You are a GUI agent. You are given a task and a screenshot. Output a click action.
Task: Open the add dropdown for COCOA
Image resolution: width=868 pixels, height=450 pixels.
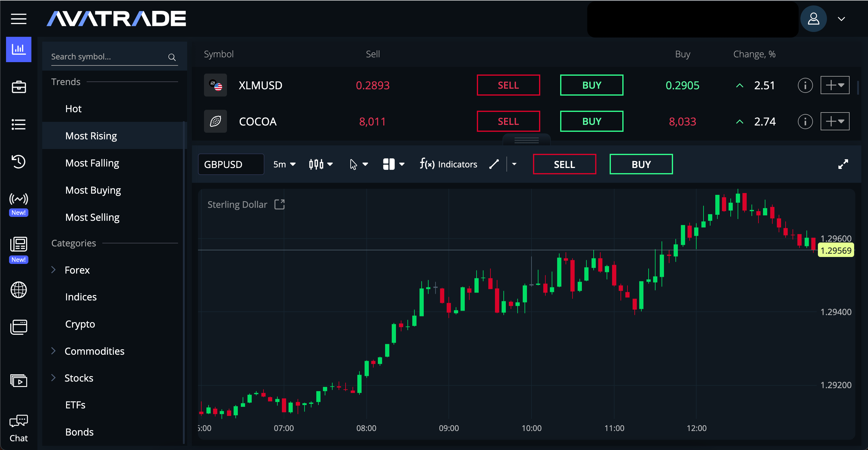(834, 121)
